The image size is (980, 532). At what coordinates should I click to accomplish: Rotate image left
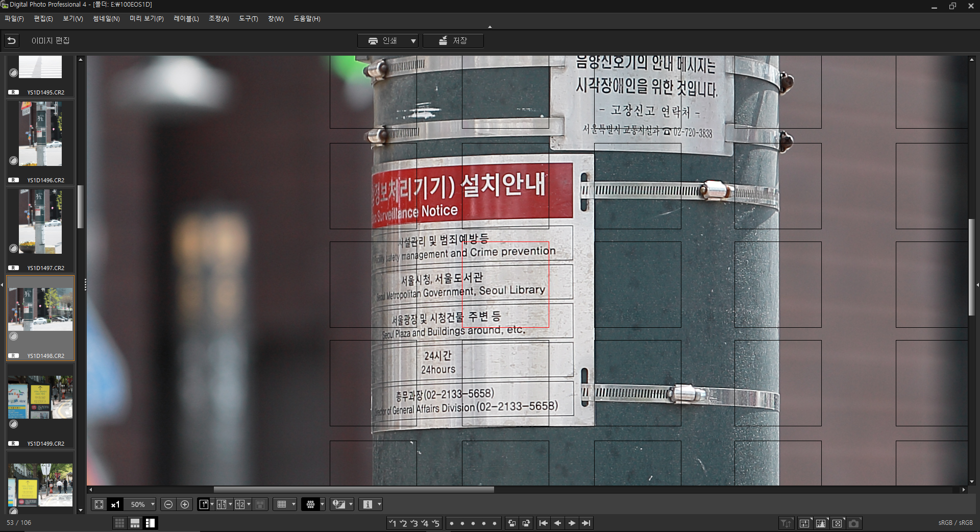click(511, 523)
